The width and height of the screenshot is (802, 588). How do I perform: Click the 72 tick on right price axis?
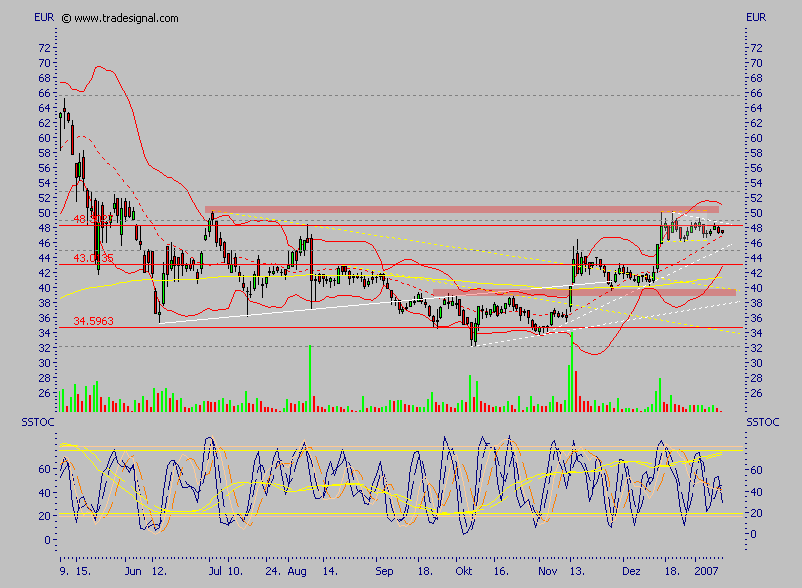(756, 48)
